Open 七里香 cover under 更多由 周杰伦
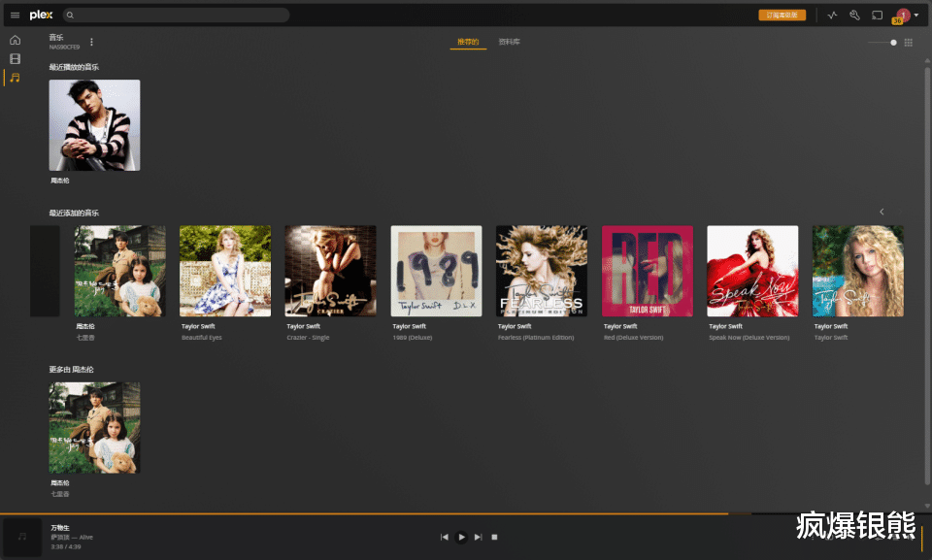 (94, 428)
